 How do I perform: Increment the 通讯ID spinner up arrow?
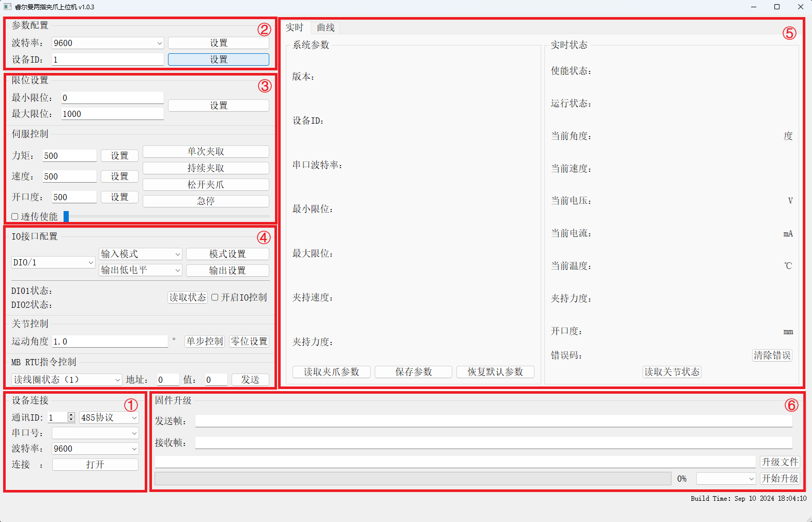(x=71, y=415)
